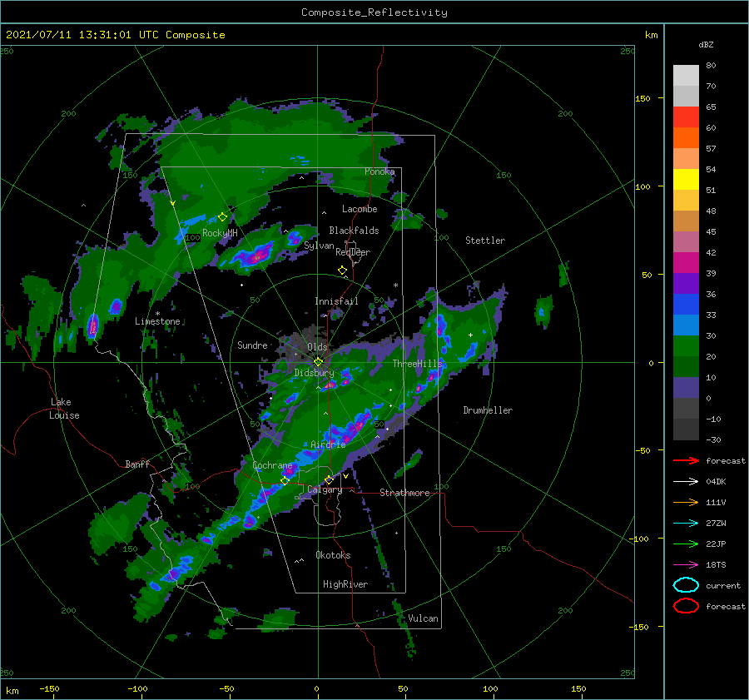The width and height of the screenshot is (749, 700).
Task: Click white asterisk marker above Limestone
Action: (157, 314)
